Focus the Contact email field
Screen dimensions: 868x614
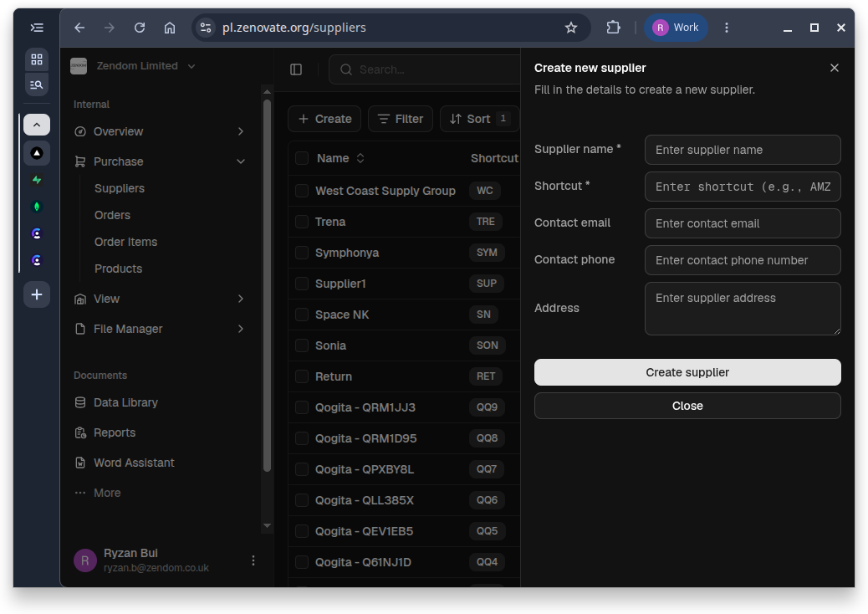coord(743,223)
